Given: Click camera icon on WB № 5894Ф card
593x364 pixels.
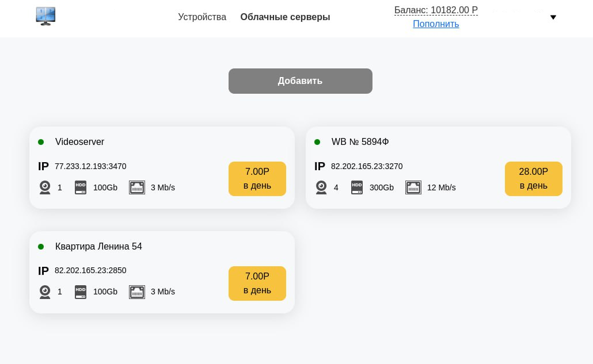Looking at the screenshot, I should [x=321, y=187].
